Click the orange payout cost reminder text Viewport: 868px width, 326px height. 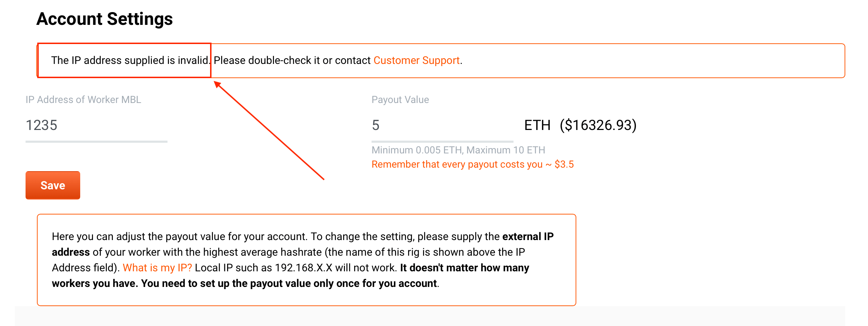472,164
